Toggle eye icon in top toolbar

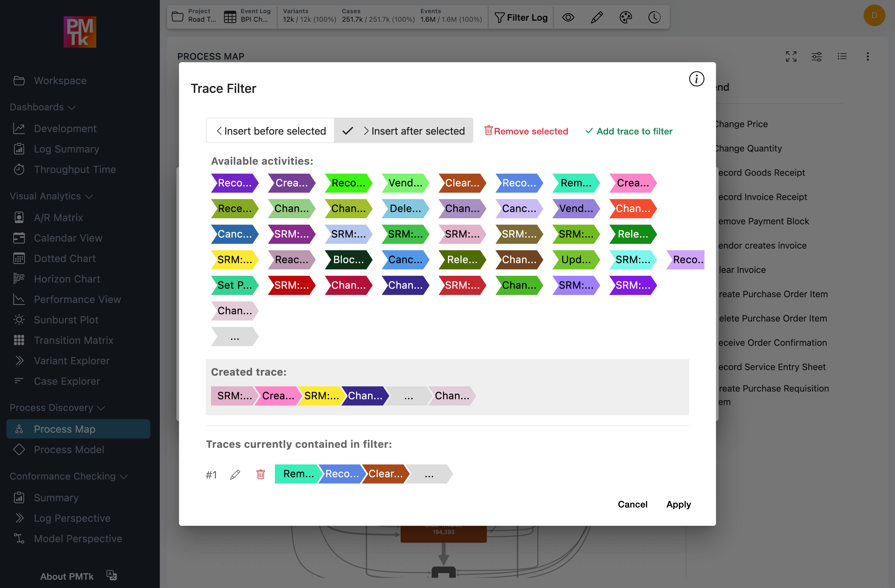tap(568, 17)
